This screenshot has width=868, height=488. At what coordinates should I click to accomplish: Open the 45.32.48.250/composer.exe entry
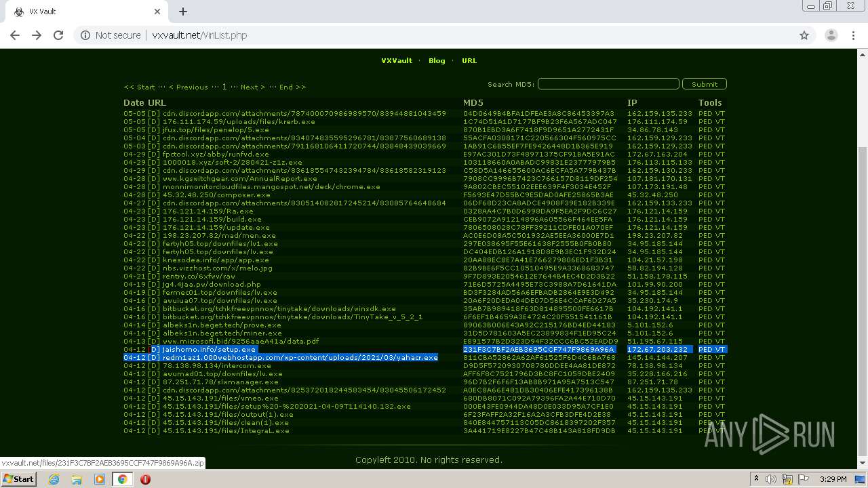(216, 195)
